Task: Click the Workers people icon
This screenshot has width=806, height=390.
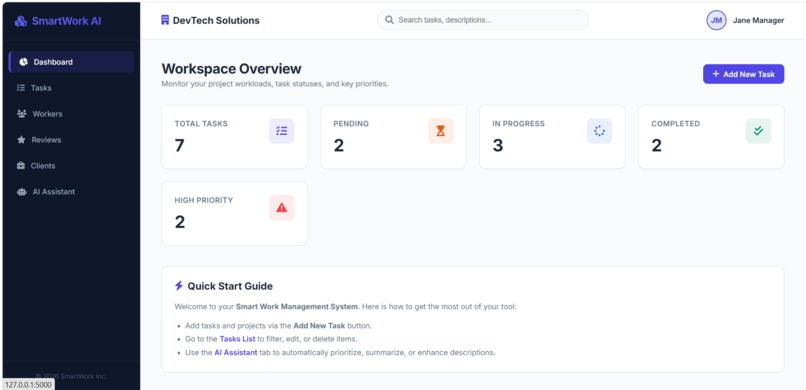Action: click(22, 114)
